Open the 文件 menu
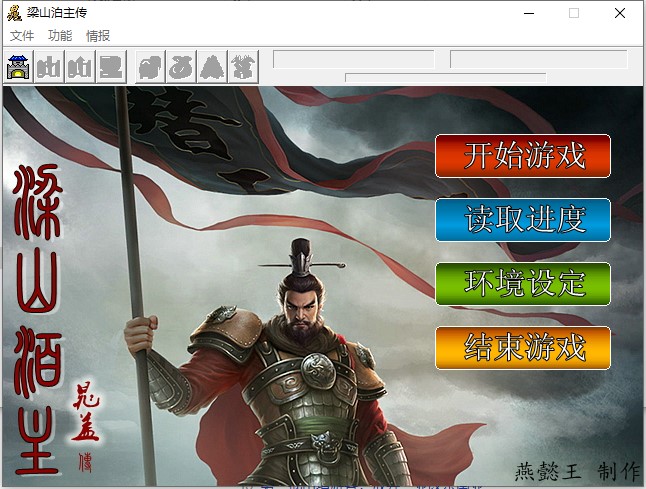This screenshot has height=489, width=646. click(22, 36)
